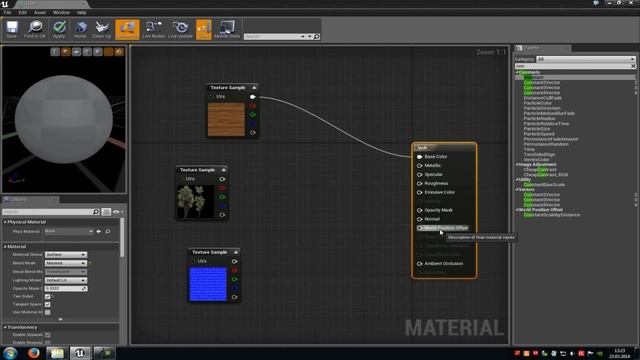640x360 pixels.
Task: Toggle the Connectors toolbar button
Action: (127, 29)
